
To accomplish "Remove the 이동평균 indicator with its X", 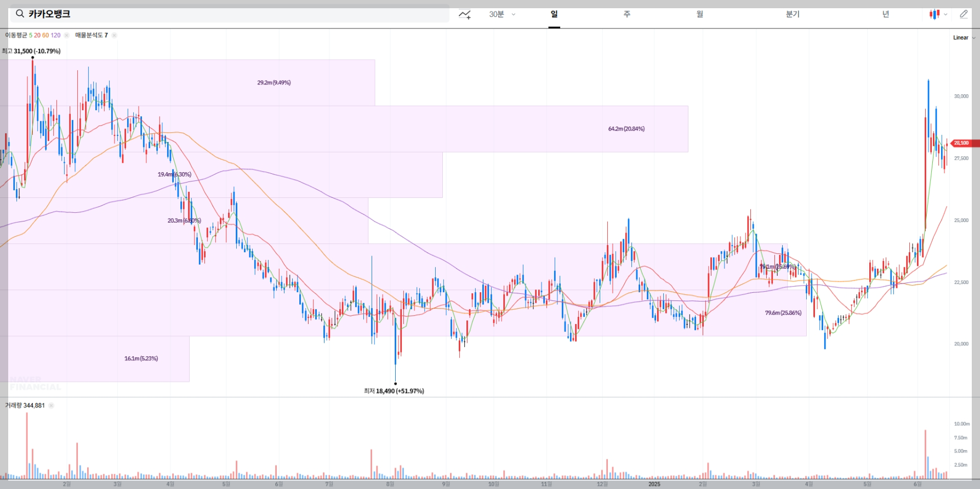I will (66, 35).
